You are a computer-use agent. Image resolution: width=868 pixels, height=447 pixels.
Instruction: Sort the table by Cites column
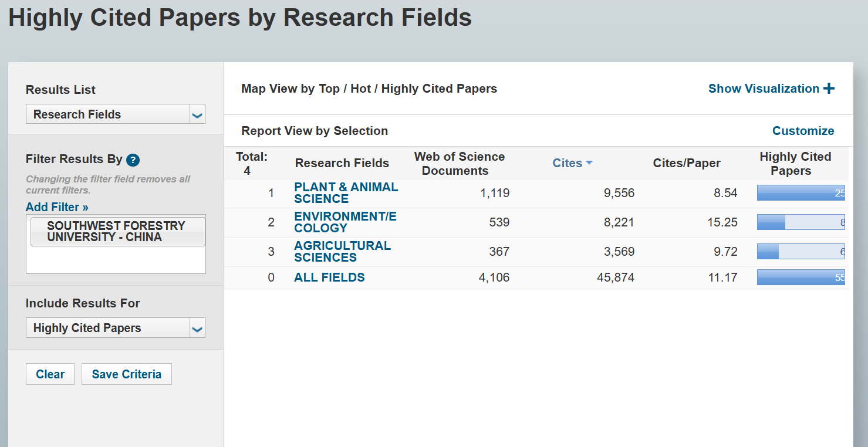[567, 163]
